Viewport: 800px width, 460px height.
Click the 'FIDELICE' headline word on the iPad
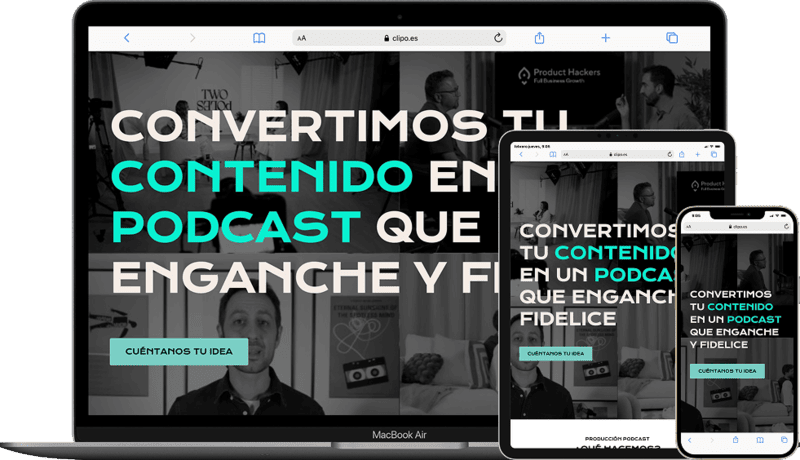[568, 319]
